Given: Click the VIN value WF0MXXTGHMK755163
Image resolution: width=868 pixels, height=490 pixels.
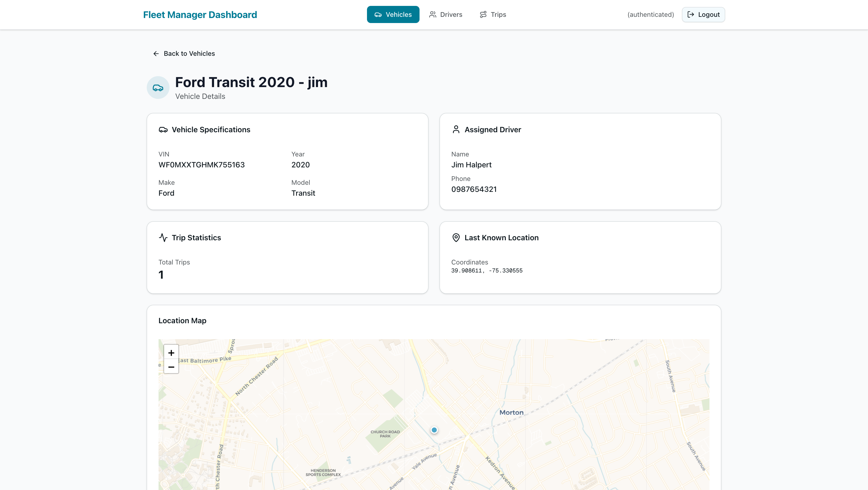Looking at the screenshot, I should point(201,165).
